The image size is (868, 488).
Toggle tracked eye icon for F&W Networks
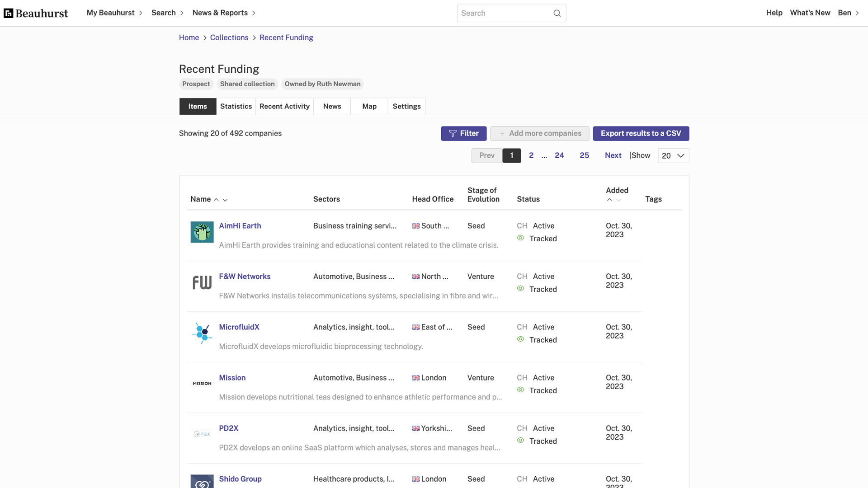tap(521, 289)
